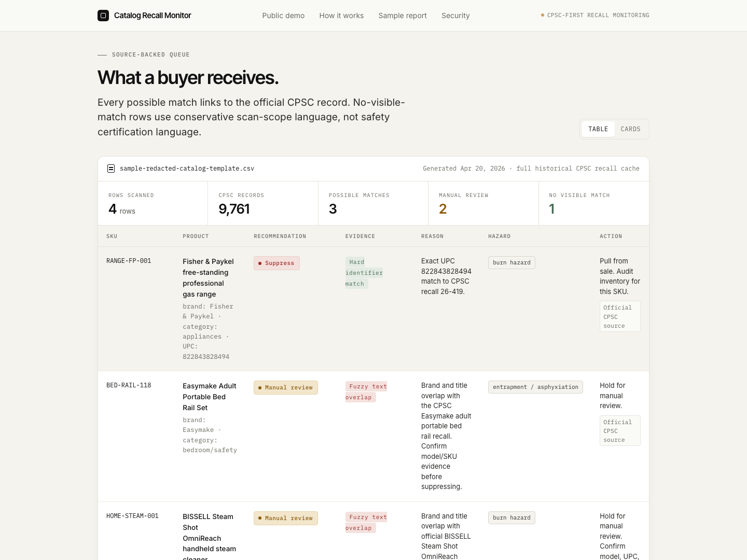747x560 pixels.
Task: Click the ACTION column header
Action: (611, 236)
